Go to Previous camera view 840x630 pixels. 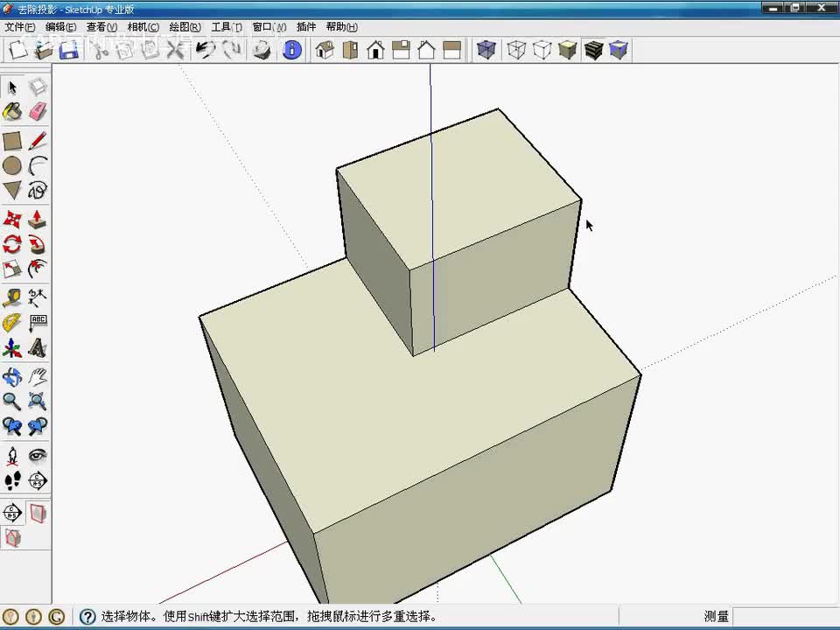tap(12, 426)
